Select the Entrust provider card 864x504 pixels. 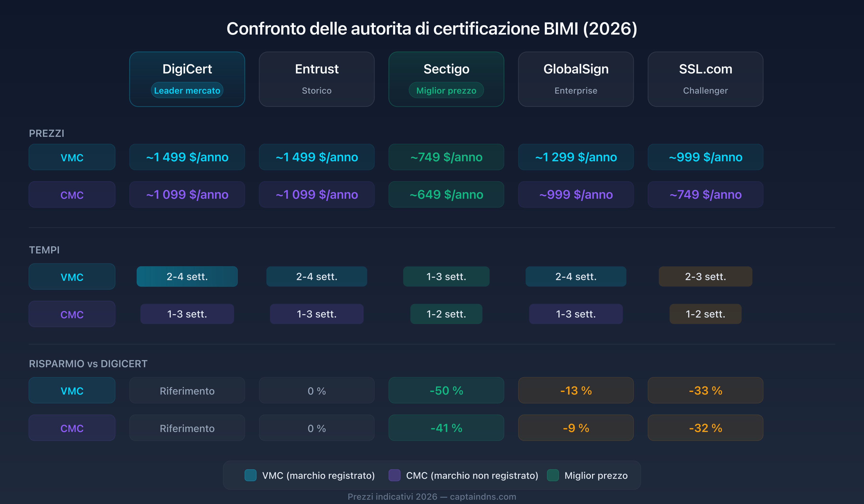coord(317,79)
